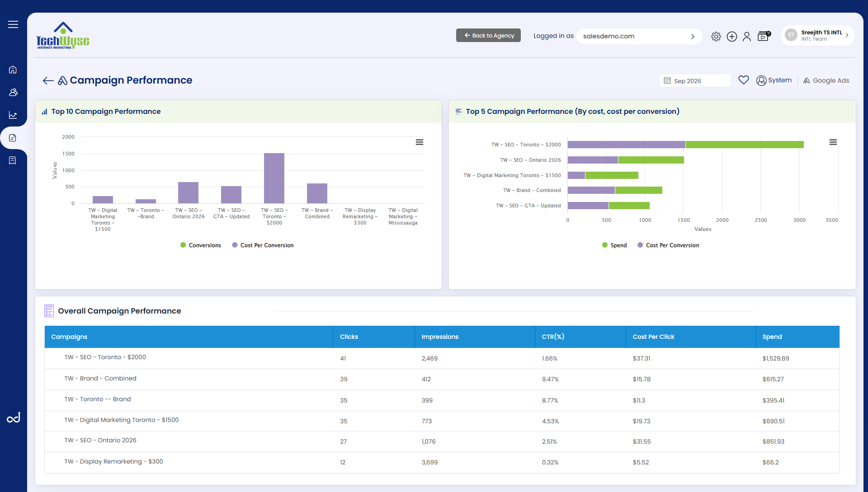Open the user profile icon in the header
868x492 pixels.
pyautogui.click(x=747, y=37)
